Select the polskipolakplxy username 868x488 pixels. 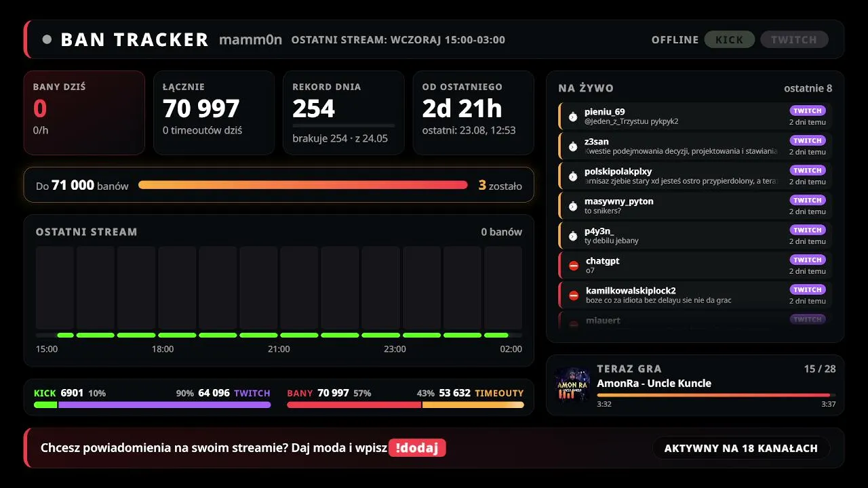[618, 171]
